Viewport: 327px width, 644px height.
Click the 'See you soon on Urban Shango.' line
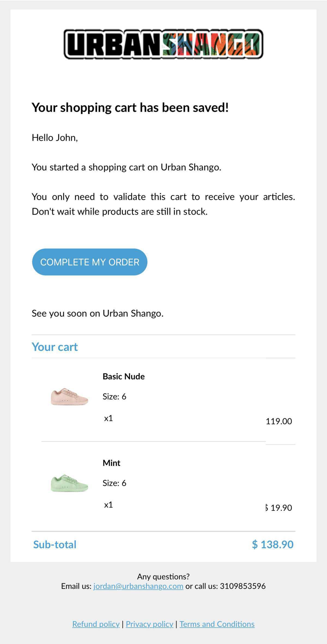point(98,314)
